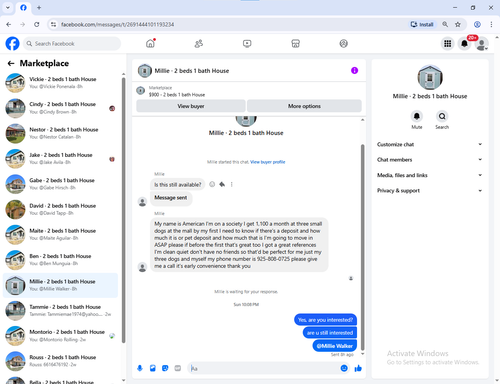Open Gabe - 2 beds 1 bath House chat
This screenshot has width=500, height=384.
click(60, 184)
